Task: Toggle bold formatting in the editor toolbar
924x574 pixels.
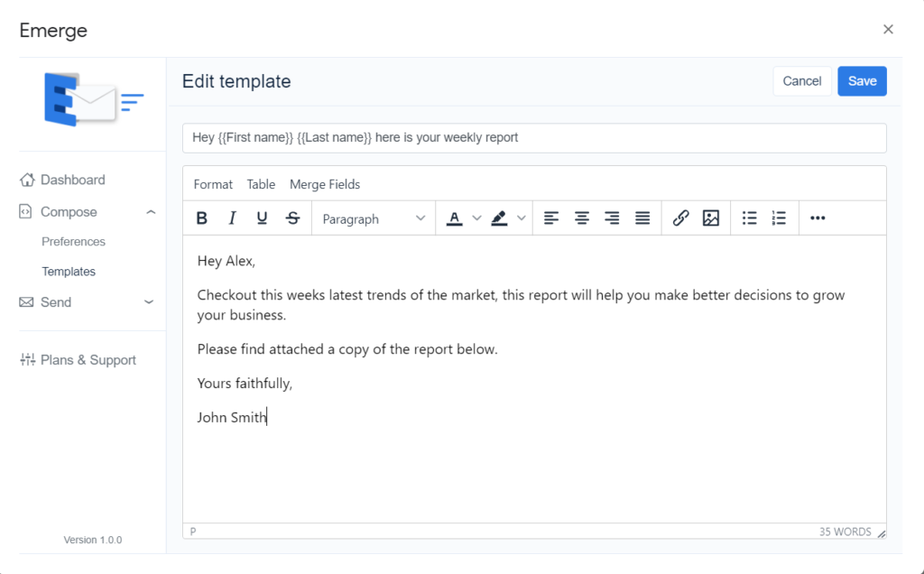Action: point(202,218)
